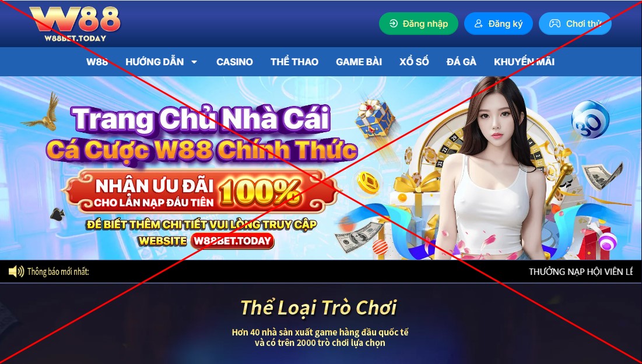Screen dimensions: 642x364
Task: Click the blue lottery ball numbered 30
Action: 590,119
